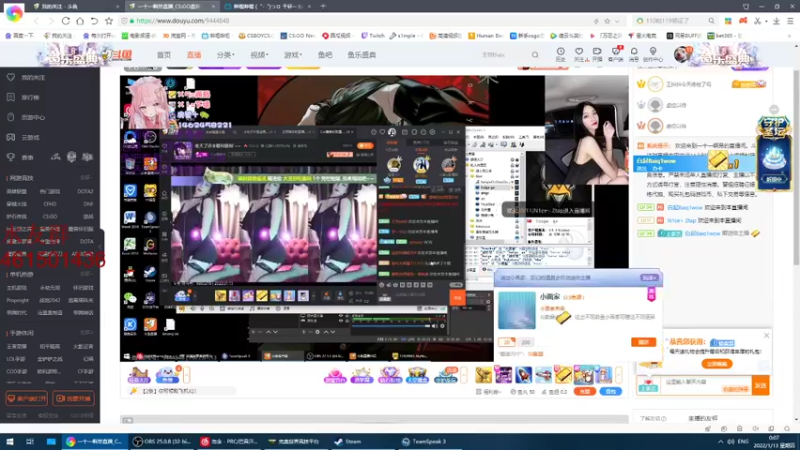
Task: Open 鱼吧 in the Douyu nav
Action: [325, 55]
